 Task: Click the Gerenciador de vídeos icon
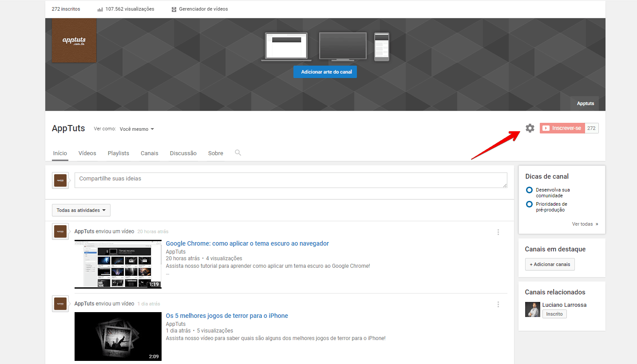pos(174,9)
